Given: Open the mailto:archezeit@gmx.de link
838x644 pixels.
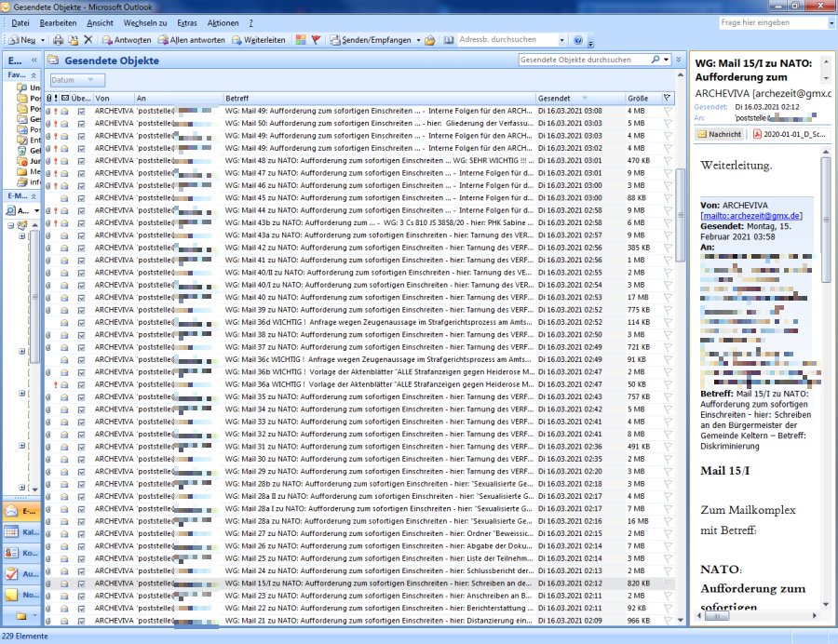Looking at the screenshot, I should [751, 216].
